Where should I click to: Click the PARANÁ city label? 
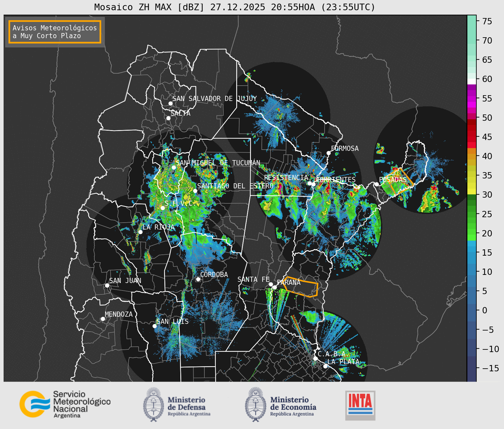(x=289, y=282)
